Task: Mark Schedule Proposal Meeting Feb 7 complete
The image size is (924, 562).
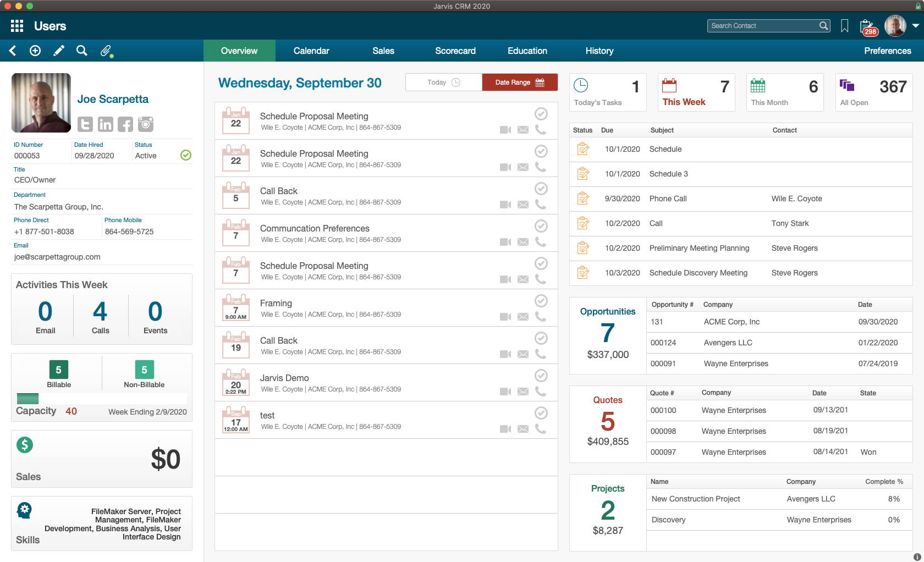Action: click(x=541, y=263)
